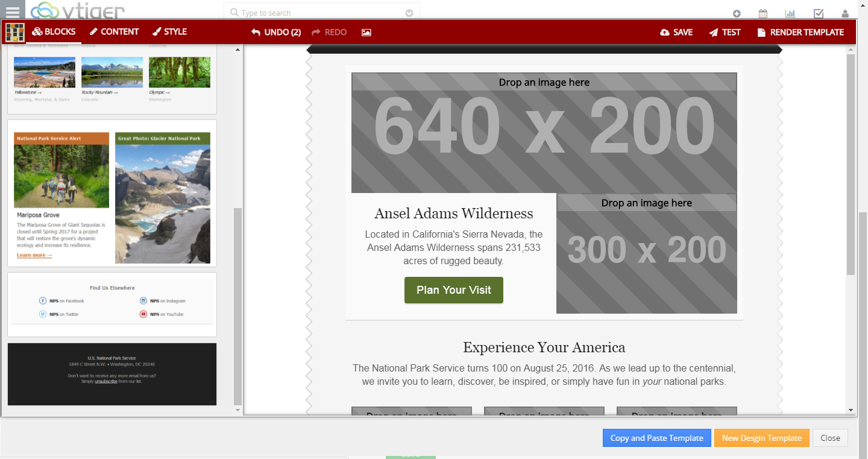
Task: Click the vtiger logo
Action: coord(77,10)
